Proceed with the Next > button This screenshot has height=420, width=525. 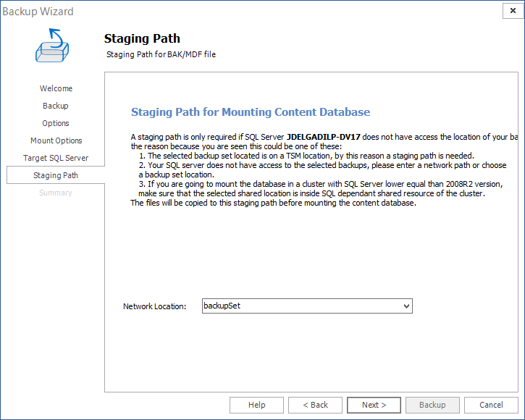(x=374, y=405)
